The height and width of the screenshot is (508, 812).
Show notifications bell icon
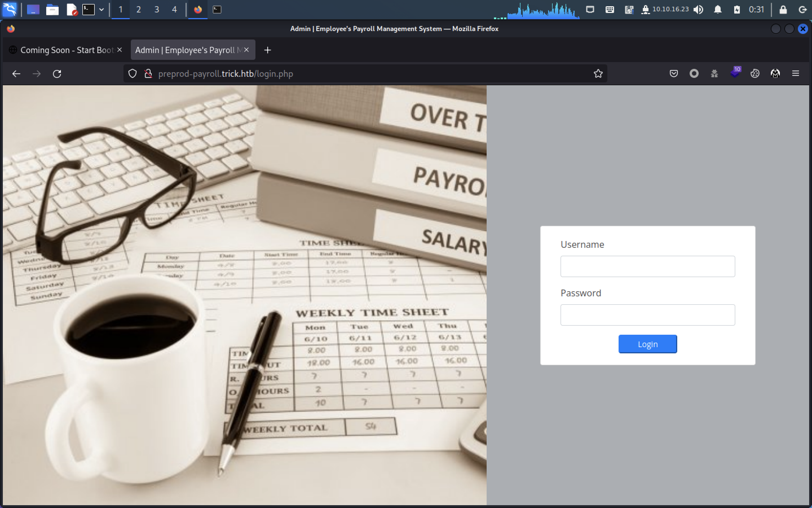(x=718, y=9)
